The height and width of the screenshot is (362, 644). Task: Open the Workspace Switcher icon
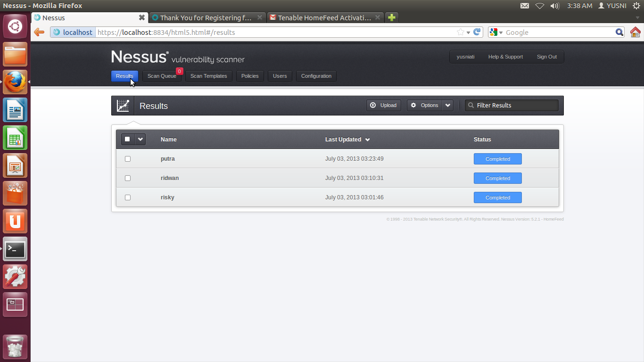15,304
